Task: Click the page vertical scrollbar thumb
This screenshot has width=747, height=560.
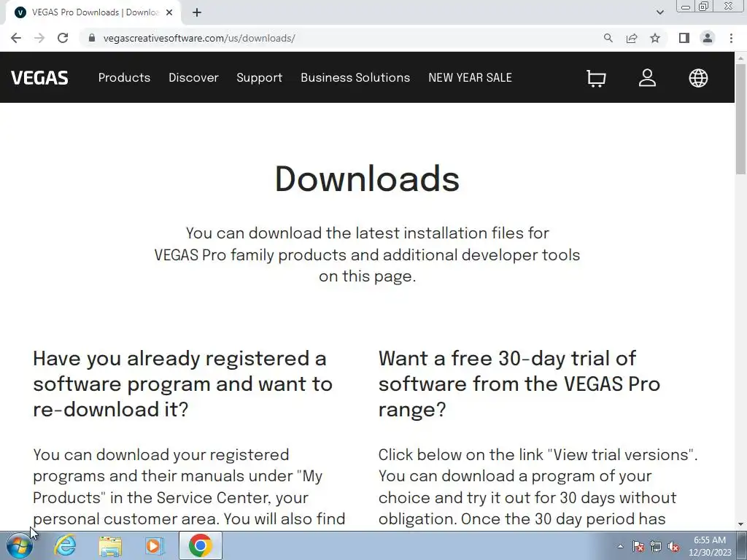Action: 740,119
